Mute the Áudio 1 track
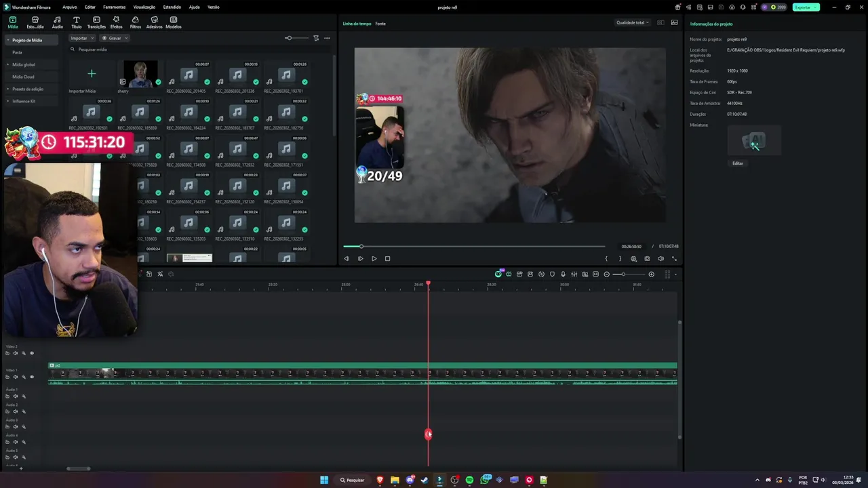The width and height of the screenshot is (868, 488). [16, 396]
